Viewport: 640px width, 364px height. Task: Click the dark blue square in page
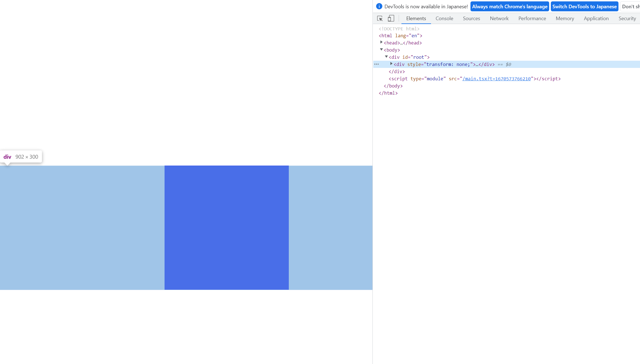point(226,228)
